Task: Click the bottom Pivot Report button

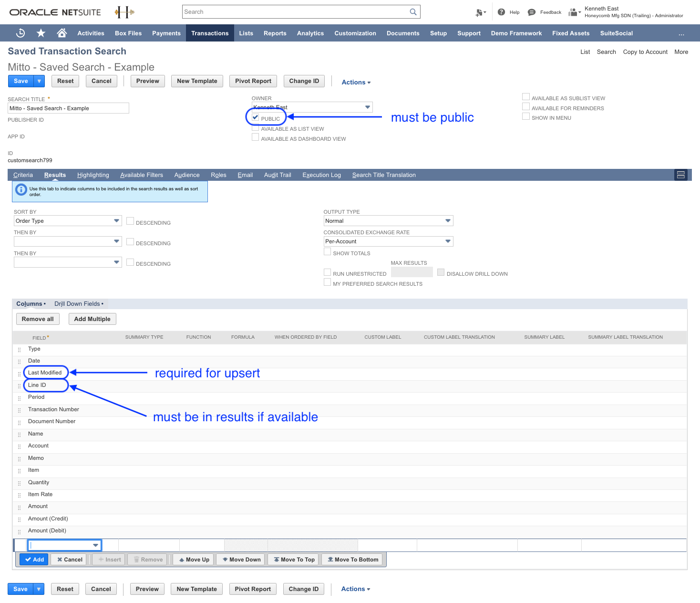Action: [x=253, y=589]
